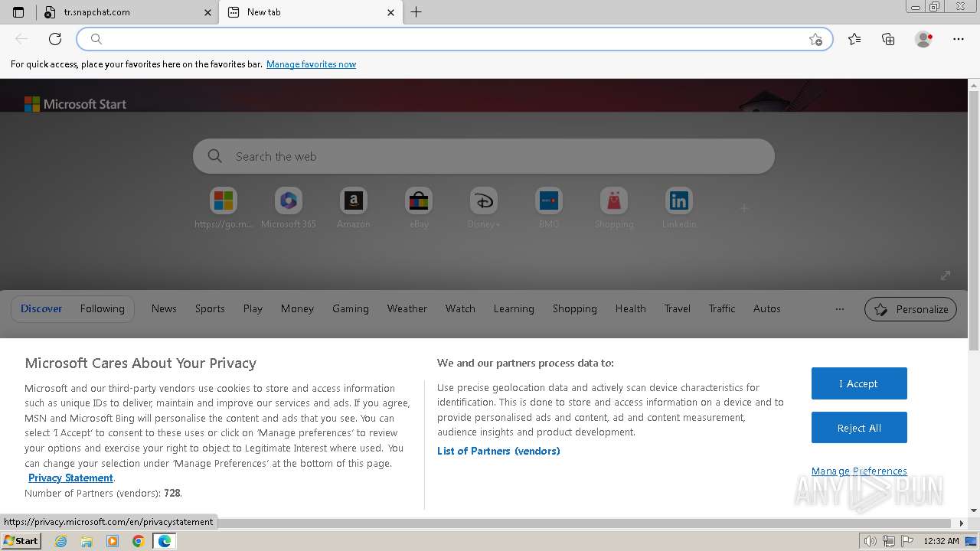Select the Discover feed tab
Screen dimensions: 980x551
41,308
